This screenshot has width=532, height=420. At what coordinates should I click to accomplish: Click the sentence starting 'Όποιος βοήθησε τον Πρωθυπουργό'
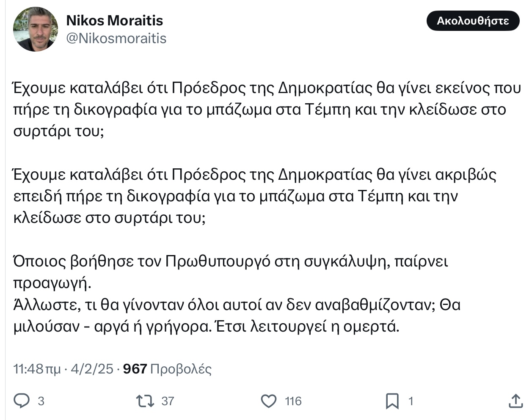click(x=231, y=262)
